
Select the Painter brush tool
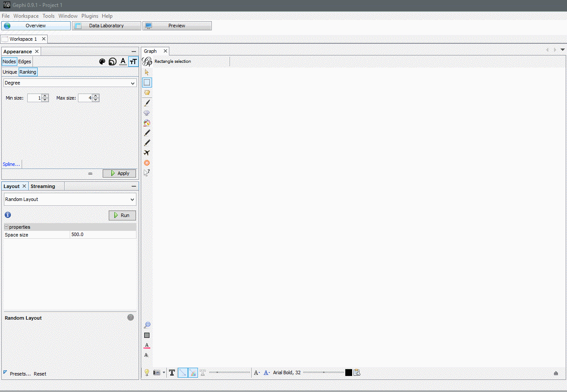(x=147, y=103)
